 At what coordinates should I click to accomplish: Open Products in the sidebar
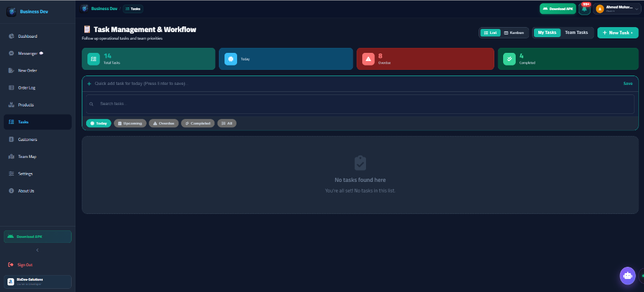[x=37, y=105]
